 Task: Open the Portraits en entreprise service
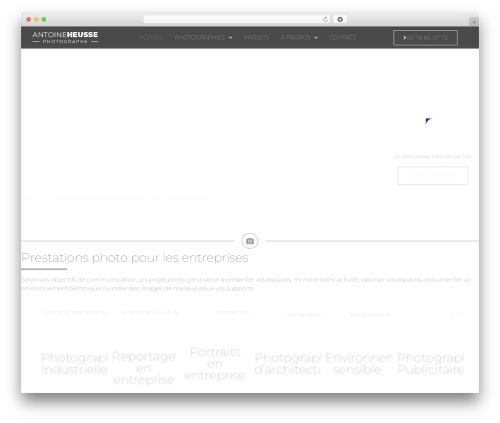click(x=215, y=364)
